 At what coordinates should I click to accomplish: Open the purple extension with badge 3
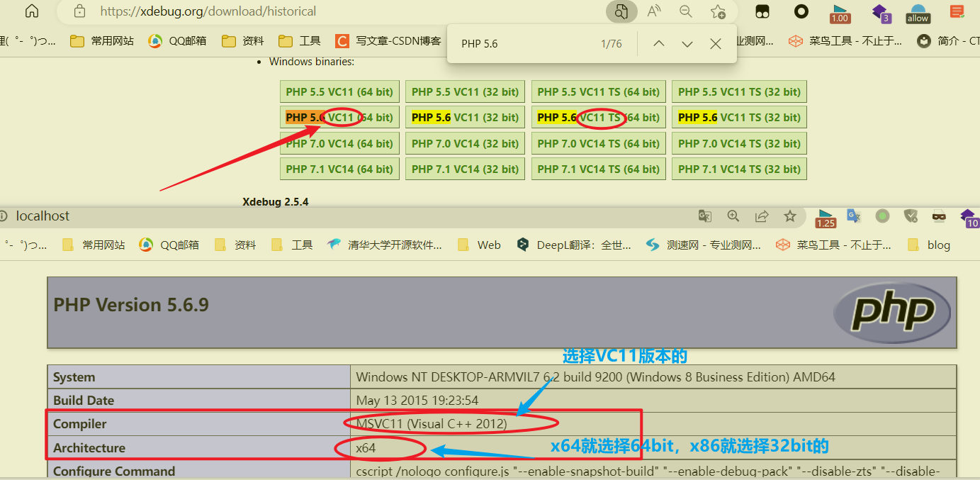881,13
